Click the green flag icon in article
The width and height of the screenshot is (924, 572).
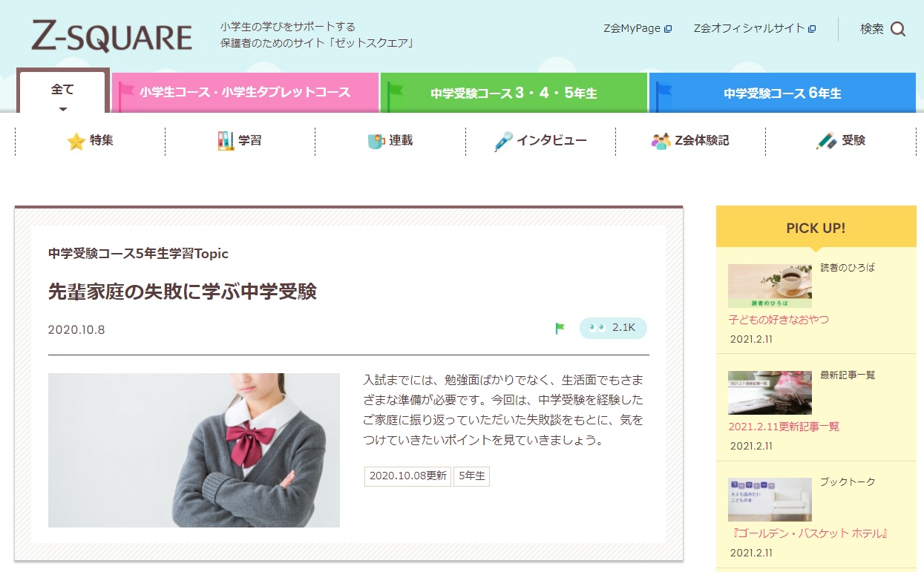click(x=560, y=328)
